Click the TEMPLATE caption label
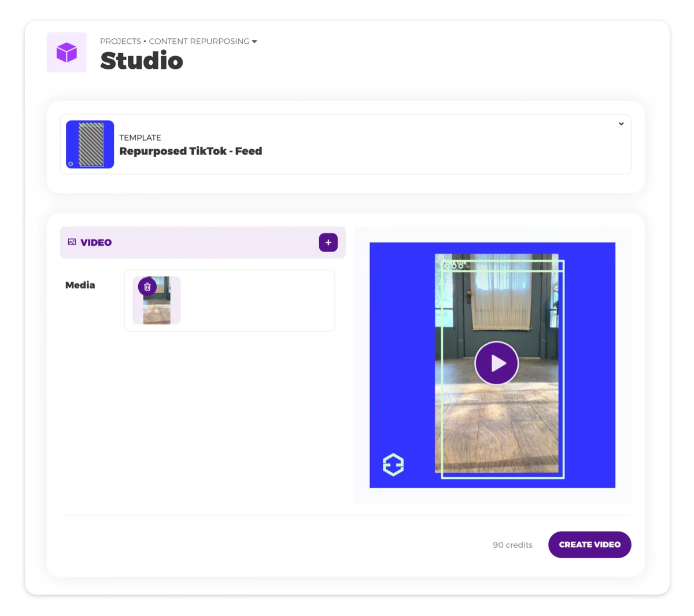 pyautogui.click(x=140, y=138)
